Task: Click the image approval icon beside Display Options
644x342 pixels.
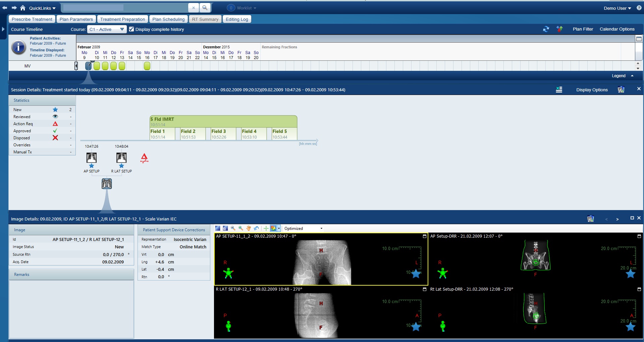Action: coord(621,89)
